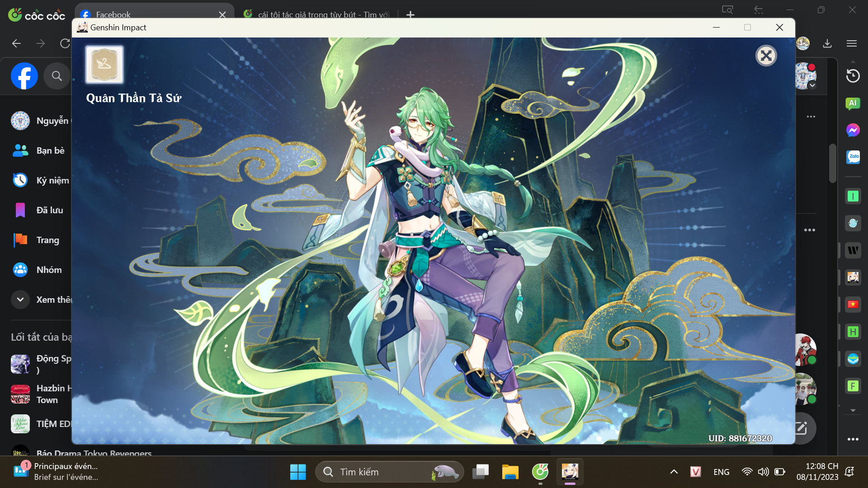Open File Explorer from taskbar

(510, 472)
